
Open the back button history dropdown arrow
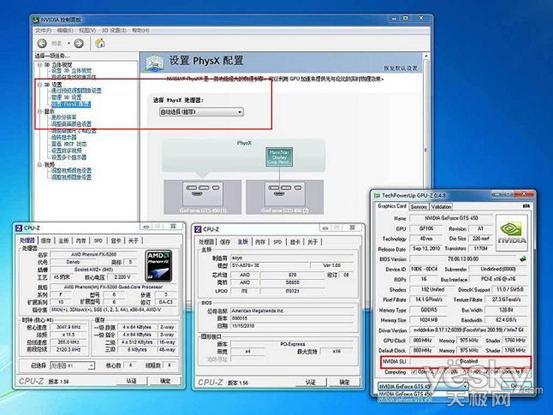coord(69,43)
